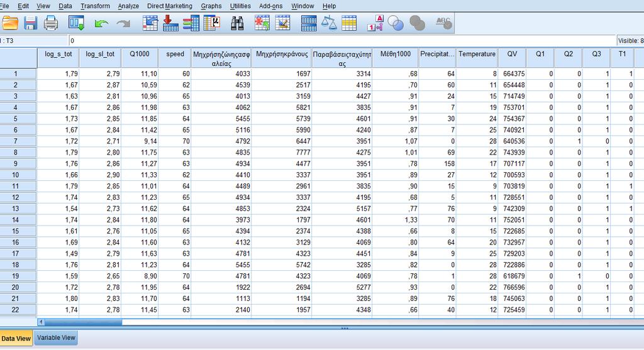Click the Q1000 cell value 8,90
The height and width of the screenshot is (350, 644).
click(140, 276)
